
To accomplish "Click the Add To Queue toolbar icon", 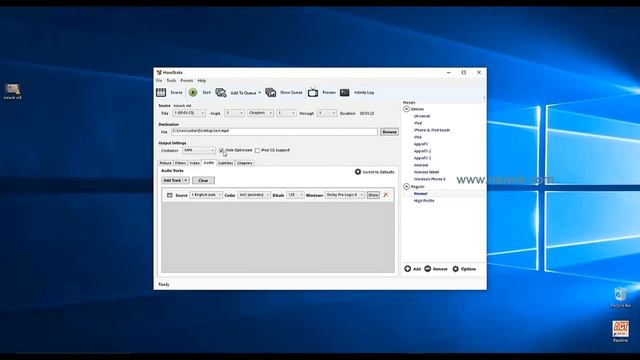I will coord(221,93).
